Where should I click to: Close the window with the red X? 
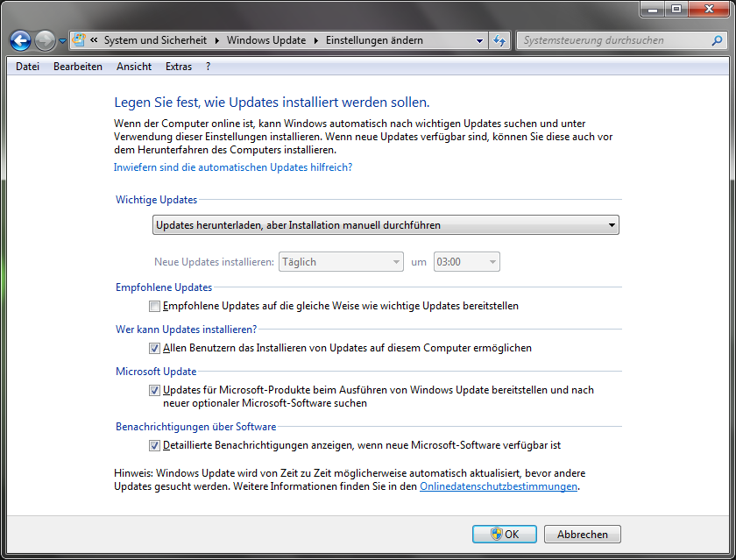pos(709,10)
